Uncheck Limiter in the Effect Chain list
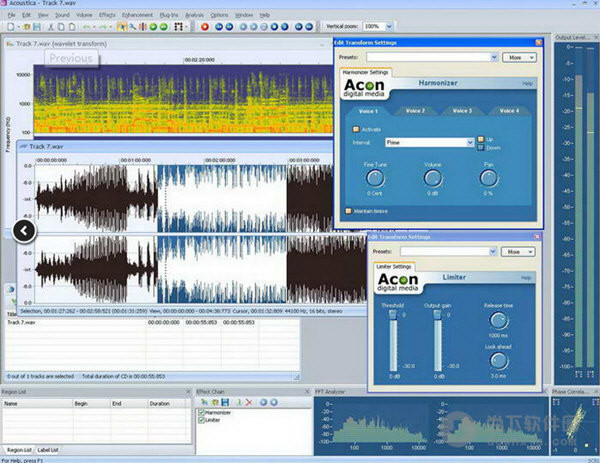600x463 pixels. (x=201, y=421)
